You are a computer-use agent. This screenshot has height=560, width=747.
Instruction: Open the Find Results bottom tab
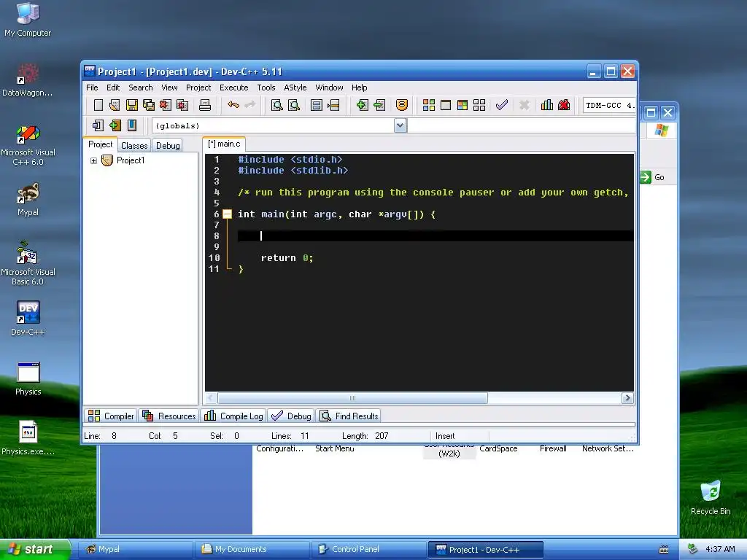point(349,416)
